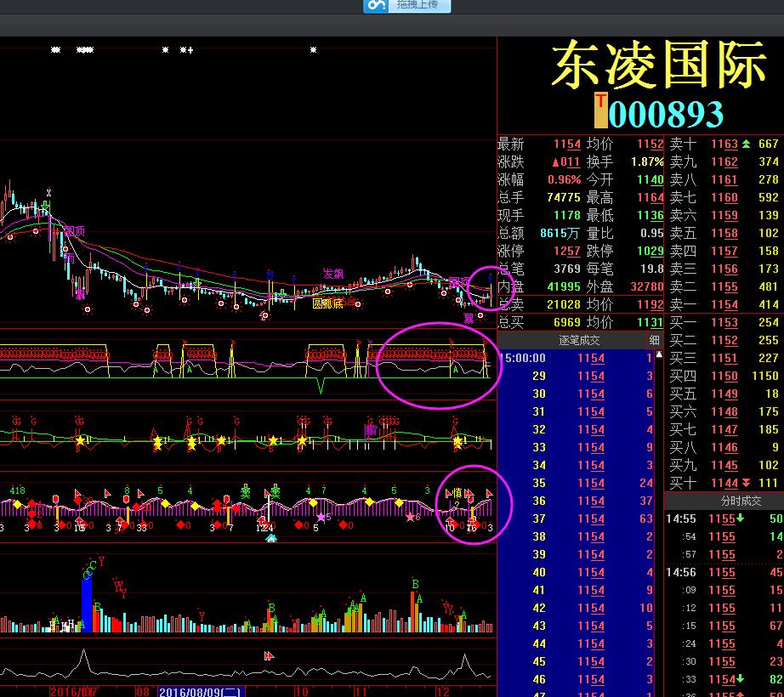Click the 14:56 timestamp in 分时成交
The width and height of the screenshot is (784, 697).
coord(681,572)
